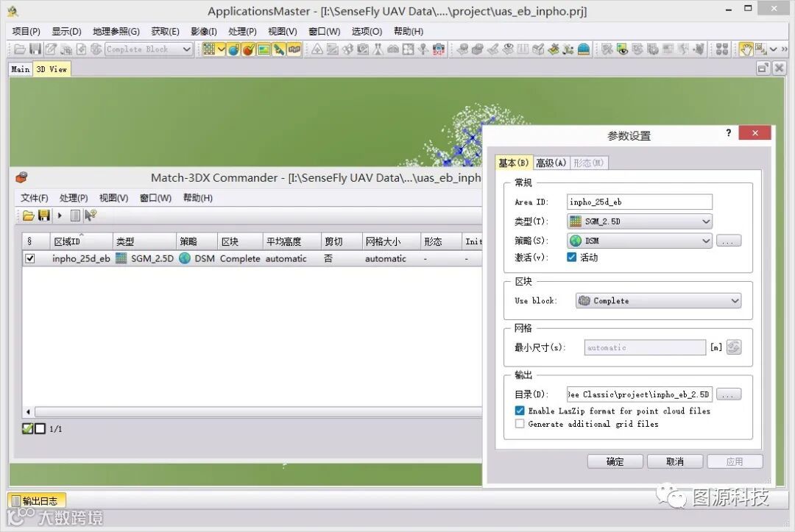The image size is (795, 532).
Task: Switch to the Main tab
Action: (21, 69)
